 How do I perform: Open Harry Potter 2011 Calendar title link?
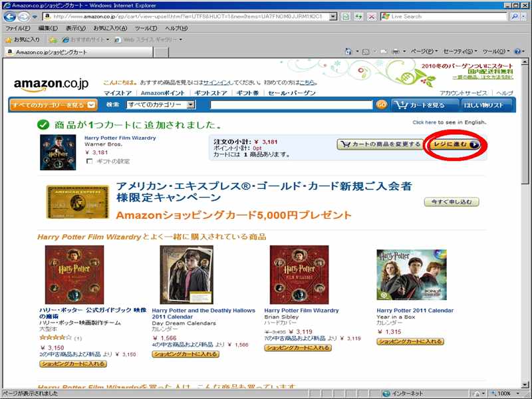[x=415, y=311]
